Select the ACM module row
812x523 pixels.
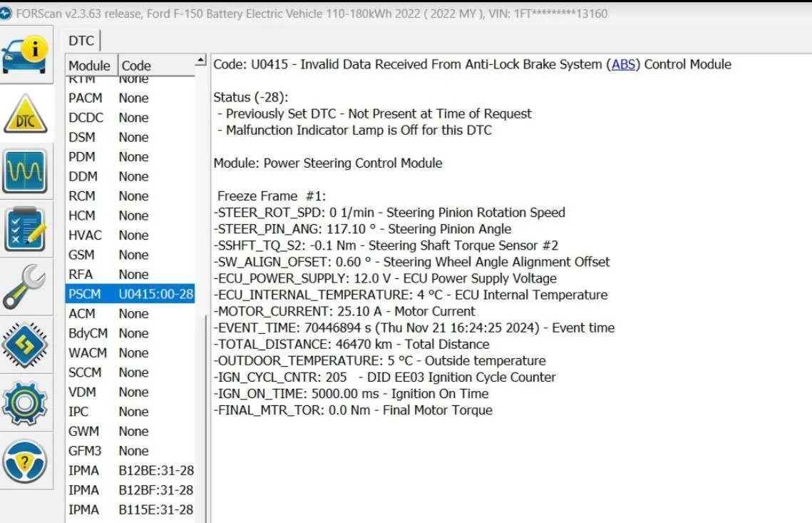pos(130,314)
